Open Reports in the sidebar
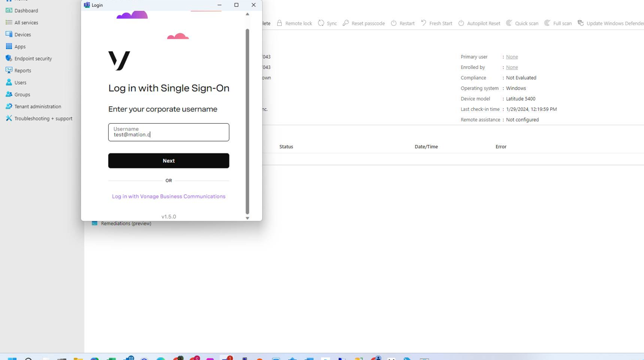This screenshot has width=644, height=360. pyautogui.click(x=18, y=70)
